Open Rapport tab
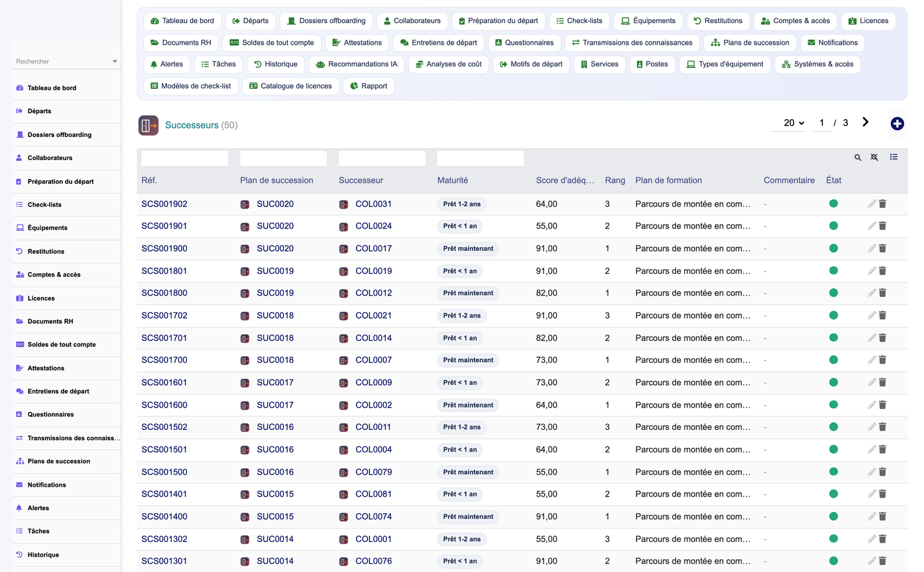 click(x=369, y=86)
